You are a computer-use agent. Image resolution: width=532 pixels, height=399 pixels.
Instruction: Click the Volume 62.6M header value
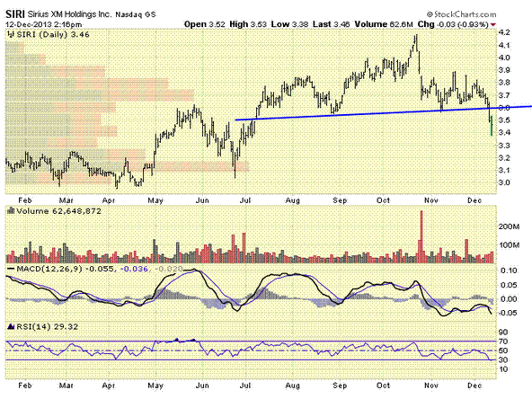[x=384, y=24]
